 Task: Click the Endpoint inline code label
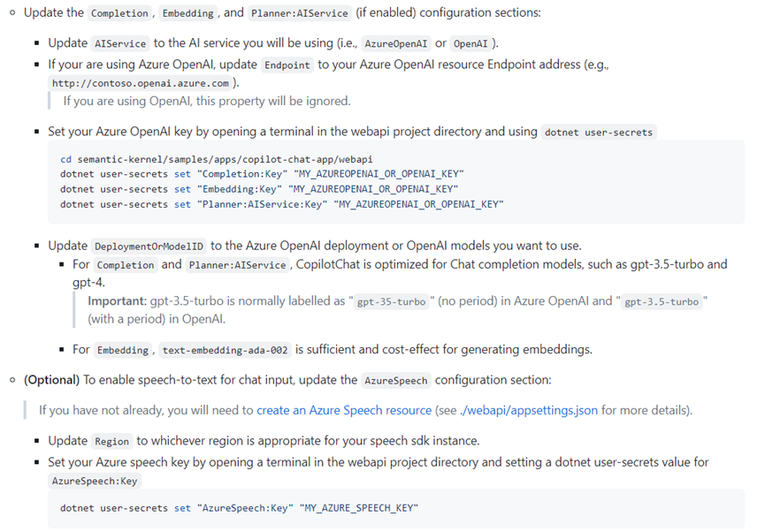[287, 65]
